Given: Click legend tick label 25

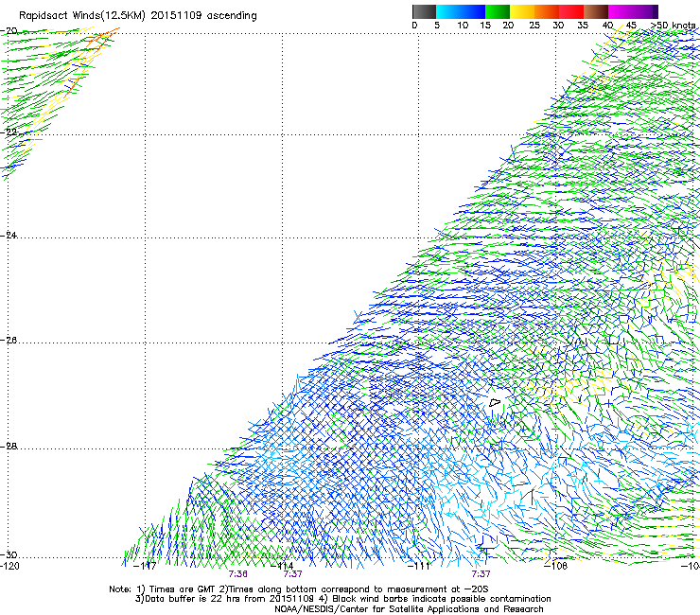Looking at the screenshot, I should [x=534, y=26].
